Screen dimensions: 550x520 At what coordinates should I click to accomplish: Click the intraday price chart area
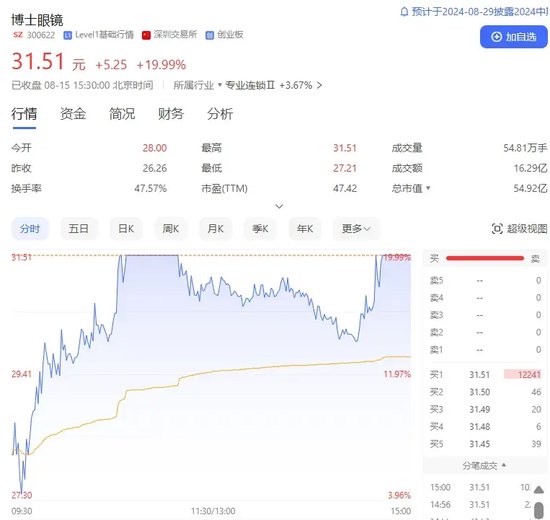tap(211, 375)
